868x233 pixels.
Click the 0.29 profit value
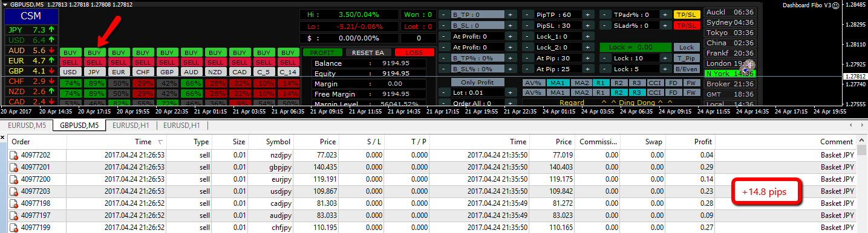(706, 167)
